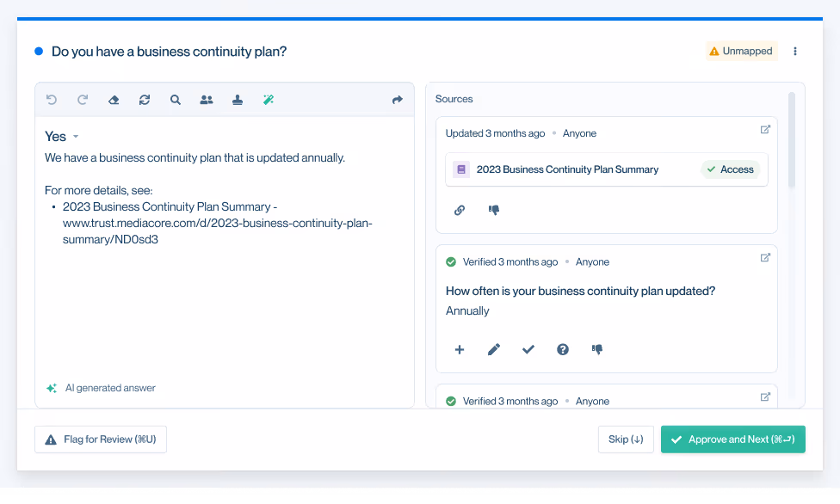Viewport: 840px width, 504px height.
Task: Select the eraser clear-answer icon
Action: point(114,100)
